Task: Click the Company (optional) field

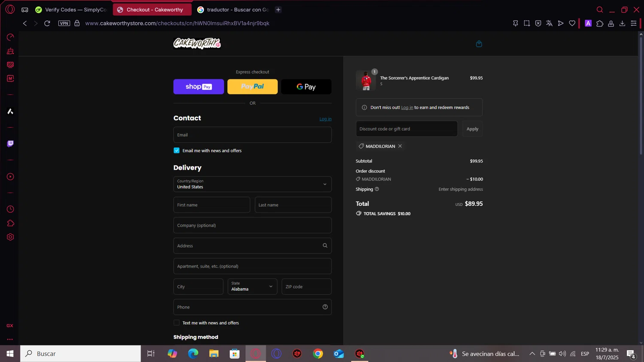Action: pos(252,225)
